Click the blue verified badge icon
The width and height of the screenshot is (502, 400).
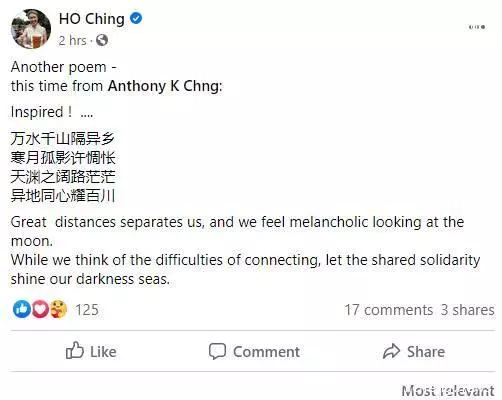136,18
